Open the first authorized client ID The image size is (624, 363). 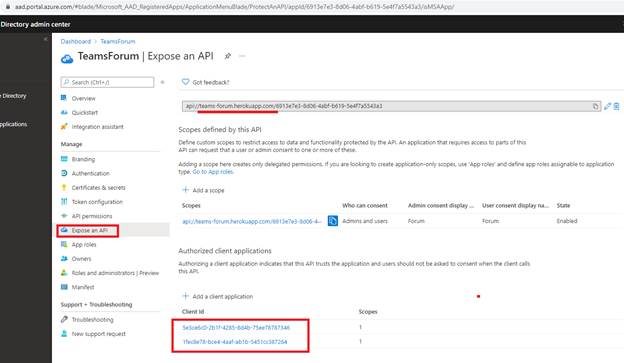236,328
